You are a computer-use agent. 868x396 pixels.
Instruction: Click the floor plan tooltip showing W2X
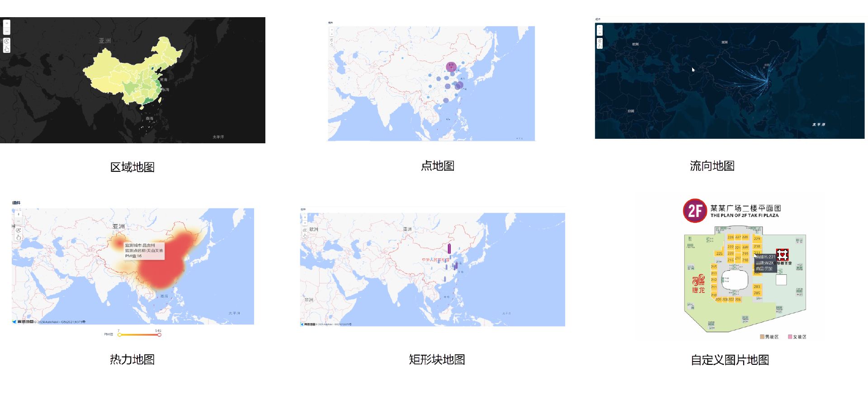(765, 263)
